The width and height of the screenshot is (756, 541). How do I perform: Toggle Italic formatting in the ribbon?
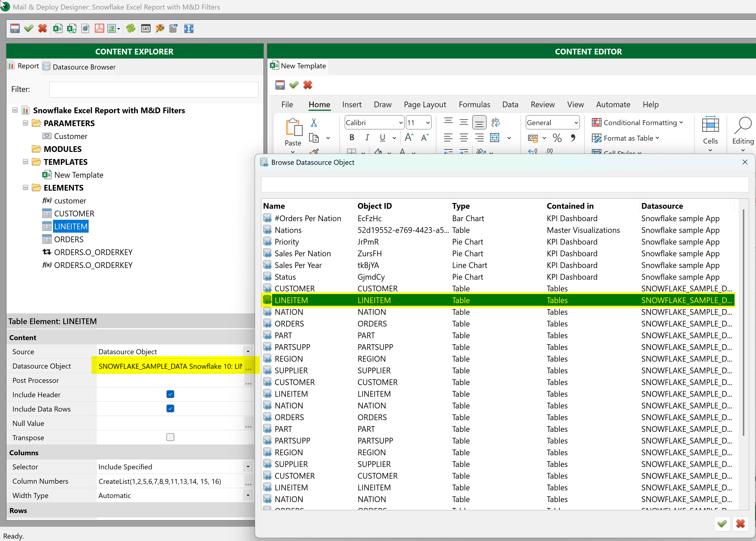point(367,138)
